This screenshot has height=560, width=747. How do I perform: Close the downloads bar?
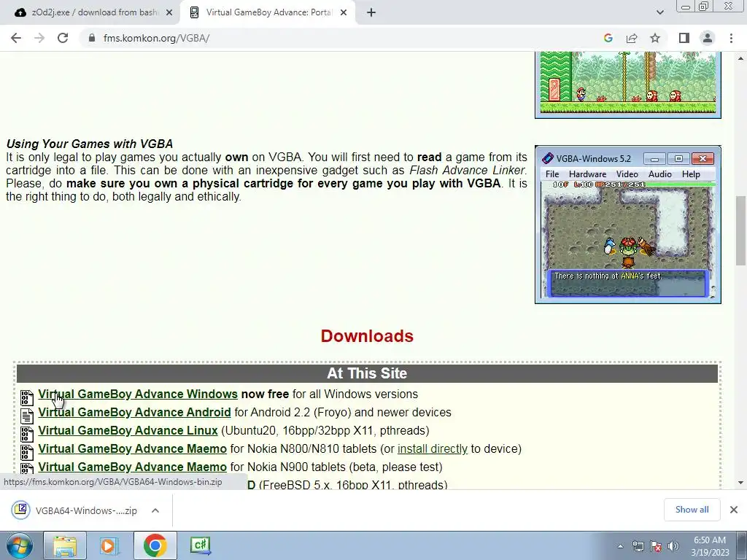pos(734,510)
